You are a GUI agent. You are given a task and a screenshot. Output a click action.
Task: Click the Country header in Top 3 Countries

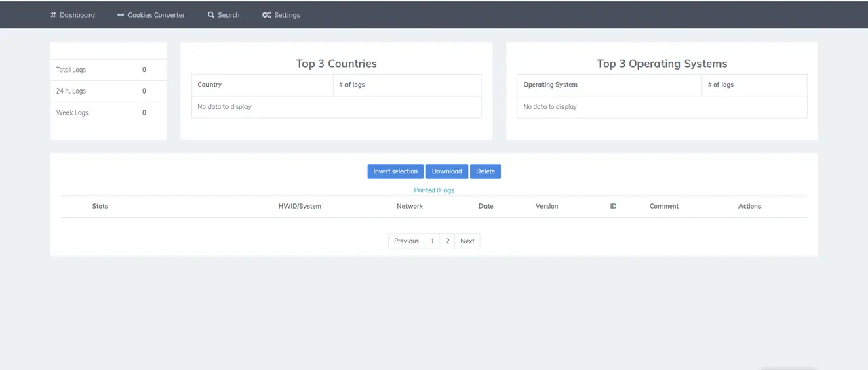(x=210, y=85)
